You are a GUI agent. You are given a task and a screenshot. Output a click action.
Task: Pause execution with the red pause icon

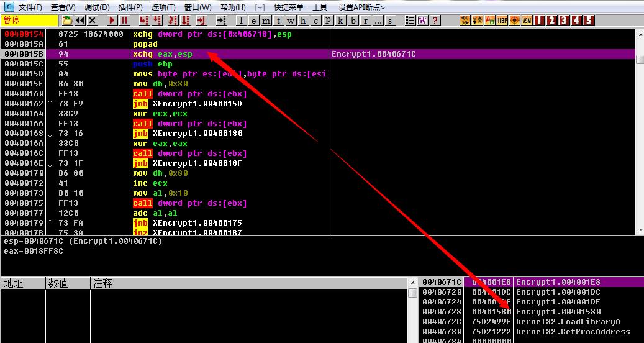point(124,21)
